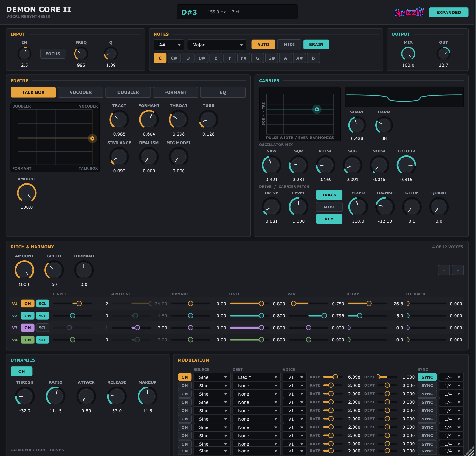Toggle the C note button
This screenshot has width=476, height=456.
[160, 58]
